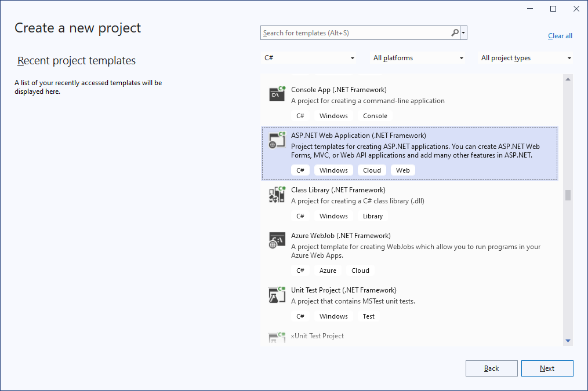588x391 pixels.
Task: Select ASP.NET Web Application (.NET Framework) title
Action: (358, 135)
